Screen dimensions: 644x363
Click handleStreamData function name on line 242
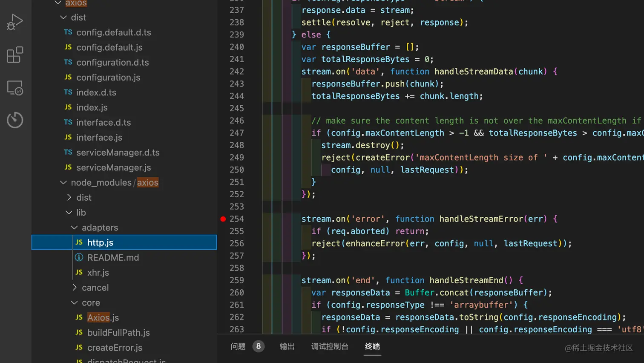tap(474, 72)
